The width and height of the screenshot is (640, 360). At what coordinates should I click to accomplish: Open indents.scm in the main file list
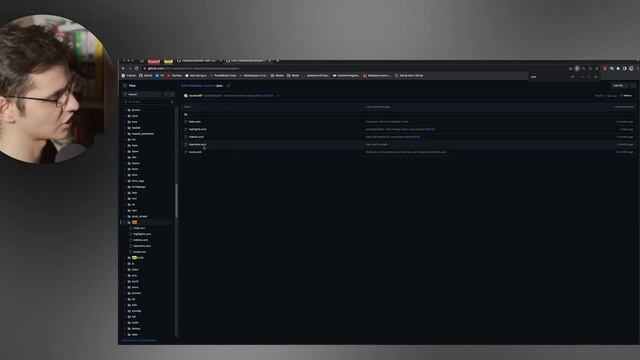(x=196, y=137)
